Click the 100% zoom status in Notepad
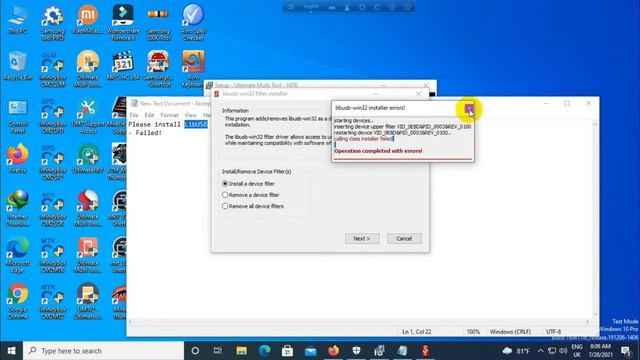 tap(473, 332)
